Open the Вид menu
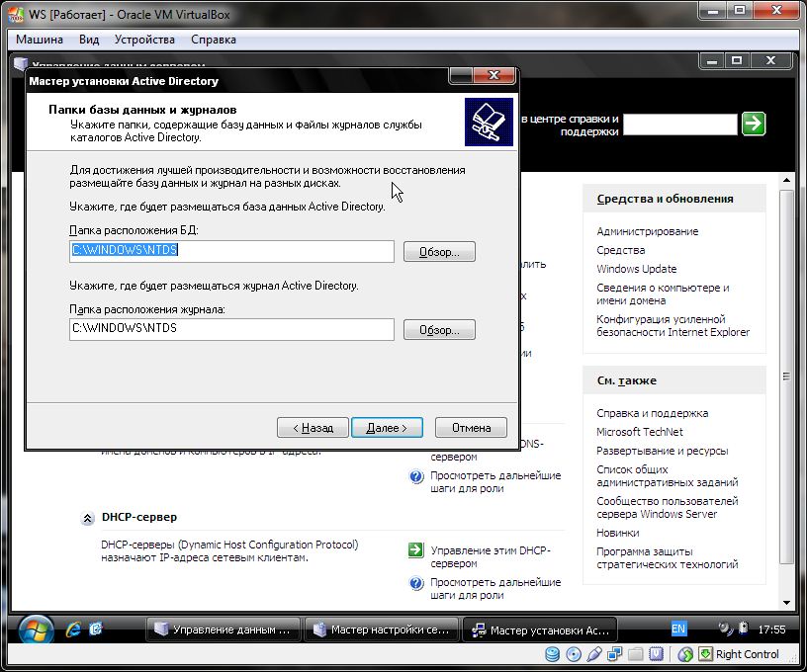The height and width of the screenshot is (672, 807). pyautogui.click(x=89, y=40)
